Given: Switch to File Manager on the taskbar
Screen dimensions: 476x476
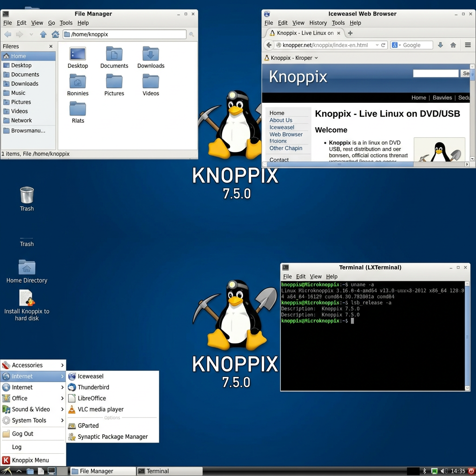Looking at the screenshot, I should point(103,471).
